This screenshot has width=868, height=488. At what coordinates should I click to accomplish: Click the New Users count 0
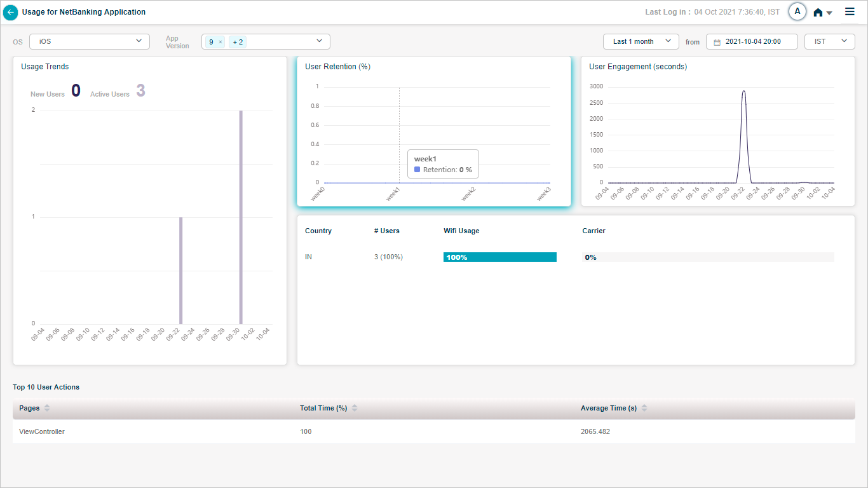pos(76,91)
